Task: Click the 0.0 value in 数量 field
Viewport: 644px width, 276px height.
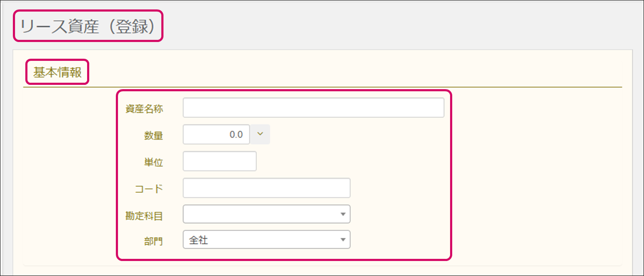Action: pos(236,135)
